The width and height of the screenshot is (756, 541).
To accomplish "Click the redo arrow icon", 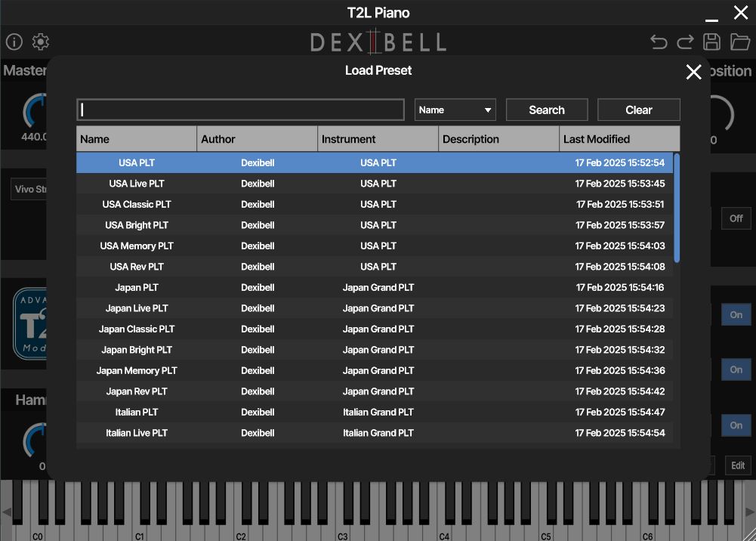I will click(685, 42).
